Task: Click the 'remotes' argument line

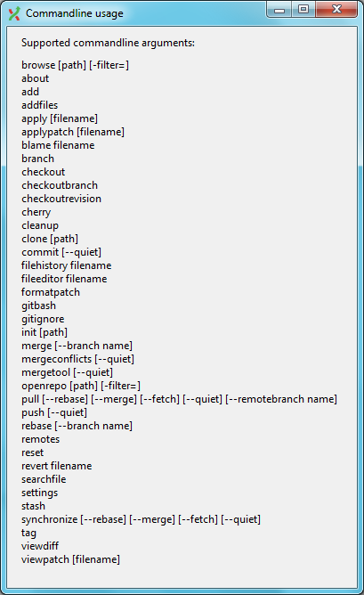Action: click(x=41, y=439)
